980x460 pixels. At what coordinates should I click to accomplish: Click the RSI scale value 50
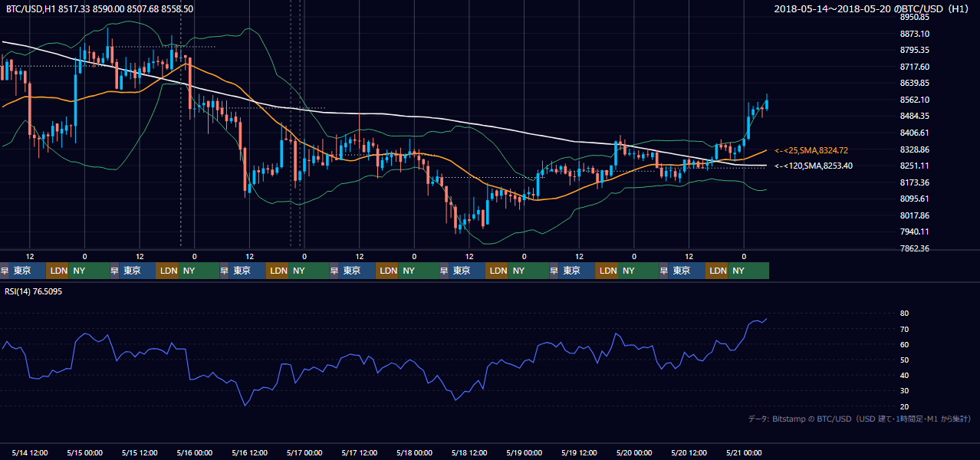[x=904, y=360]
